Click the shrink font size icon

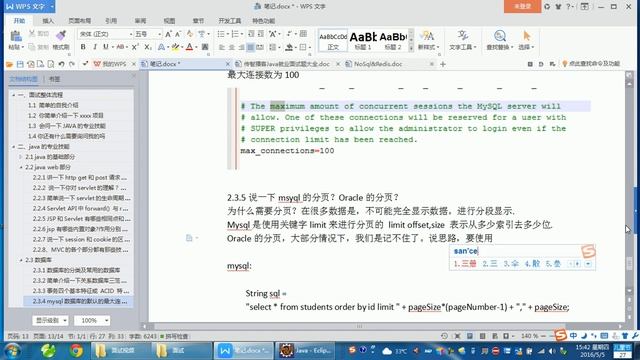click(179, 34)
